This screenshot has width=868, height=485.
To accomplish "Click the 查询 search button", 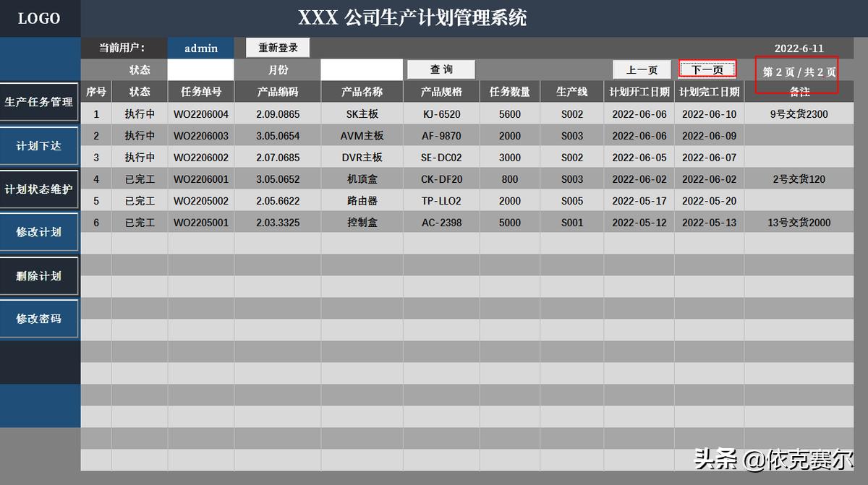I will [x=441, y=69].
